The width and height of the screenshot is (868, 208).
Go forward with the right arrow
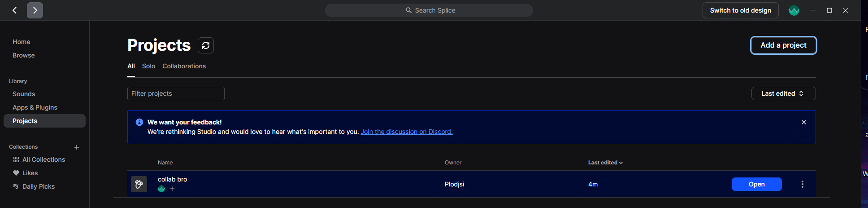(35, 10)
